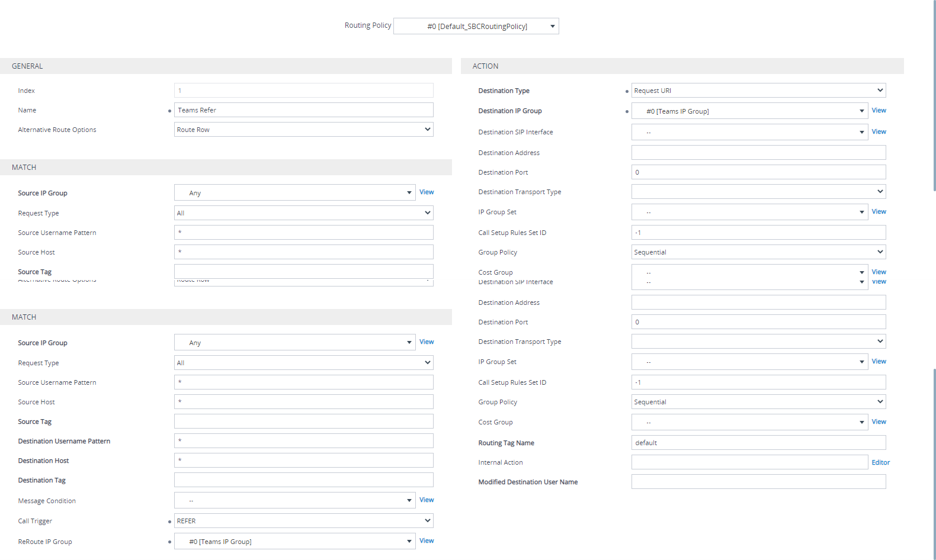Edit the Name field containing Teams Refer
The image size is (936, 560).
coord(303,110)
